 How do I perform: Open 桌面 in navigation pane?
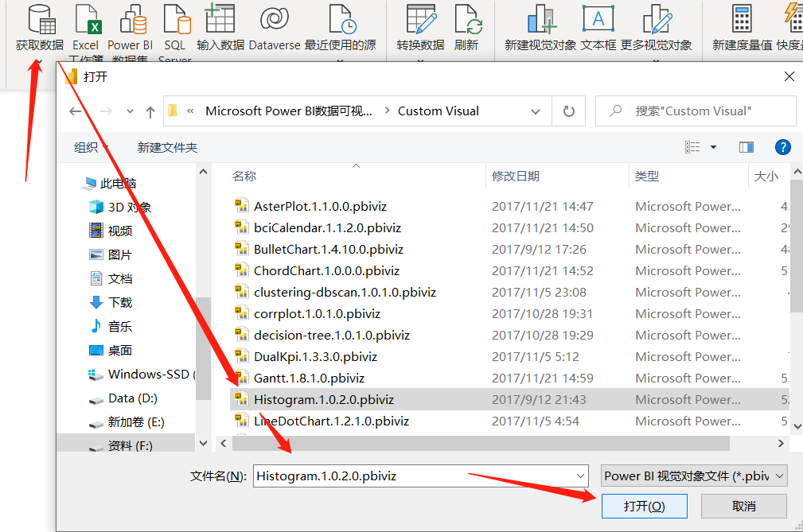(x=111, y=350)
